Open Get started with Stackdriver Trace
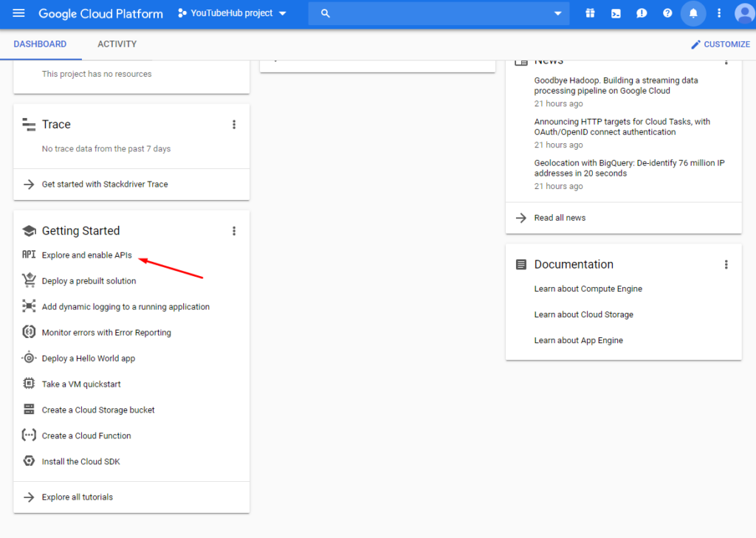Image resolution: width=756 pixels, height=538 pixels. coord(105,184)
